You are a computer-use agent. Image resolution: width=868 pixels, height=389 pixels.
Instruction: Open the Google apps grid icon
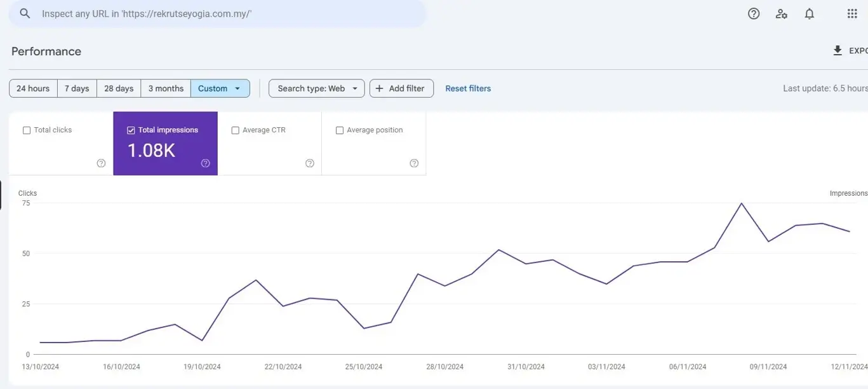(851, 13)
